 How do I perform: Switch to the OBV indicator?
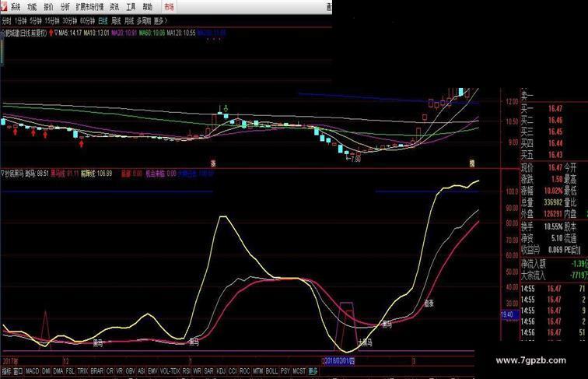[x=130, y=371]
